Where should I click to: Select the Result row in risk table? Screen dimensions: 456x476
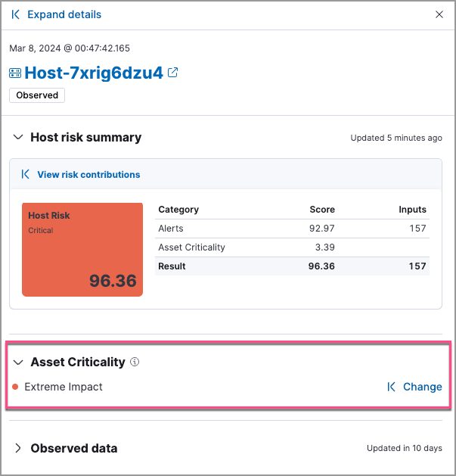[292, 266]
